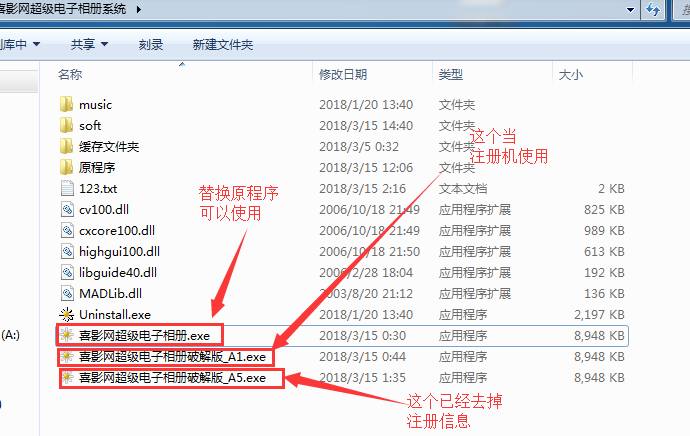690x436 pixels.
Task: Select the file name music
Action: click(95, 105)
